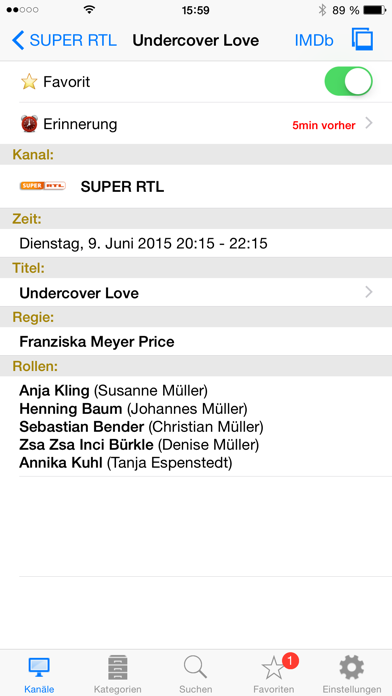Screen dimensions: 392x696
Task: Open the IMDb link
Action: click(314, 40)
